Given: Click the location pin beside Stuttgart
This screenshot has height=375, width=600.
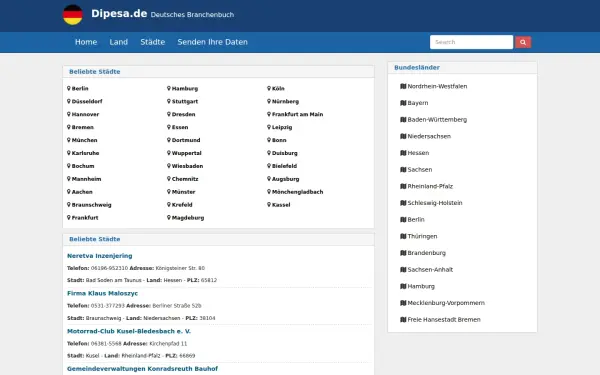Looking at the screenshot, I should click(169, 101).
